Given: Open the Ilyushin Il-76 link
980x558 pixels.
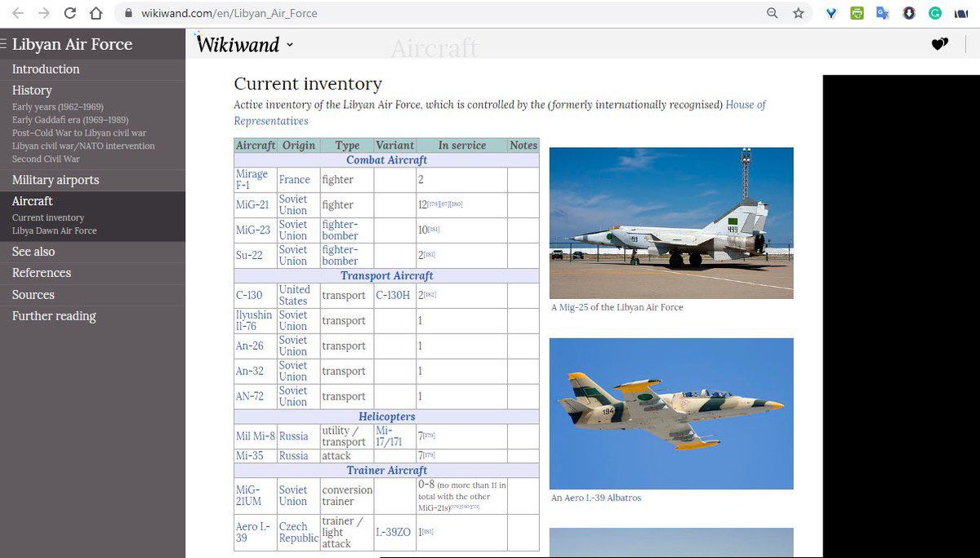Looking at the screenshot, I should click(x=254, y=320).
